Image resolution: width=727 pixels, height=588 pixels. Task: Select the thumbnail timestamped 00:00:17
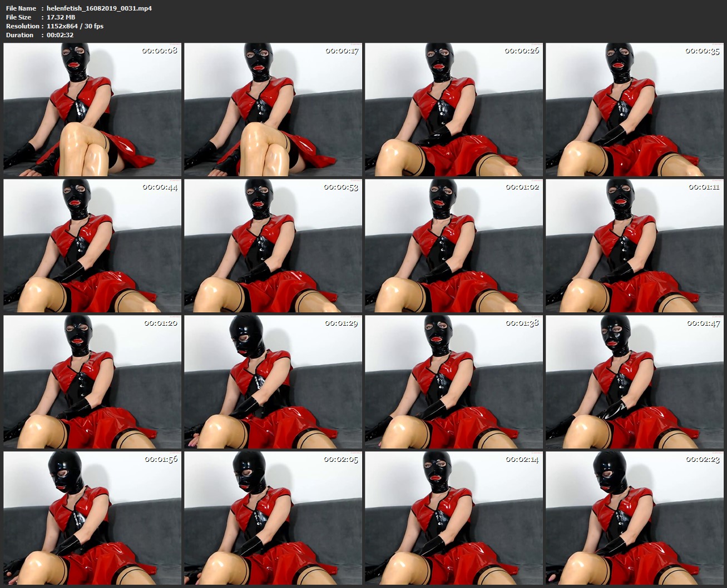(x=273, y=109)
